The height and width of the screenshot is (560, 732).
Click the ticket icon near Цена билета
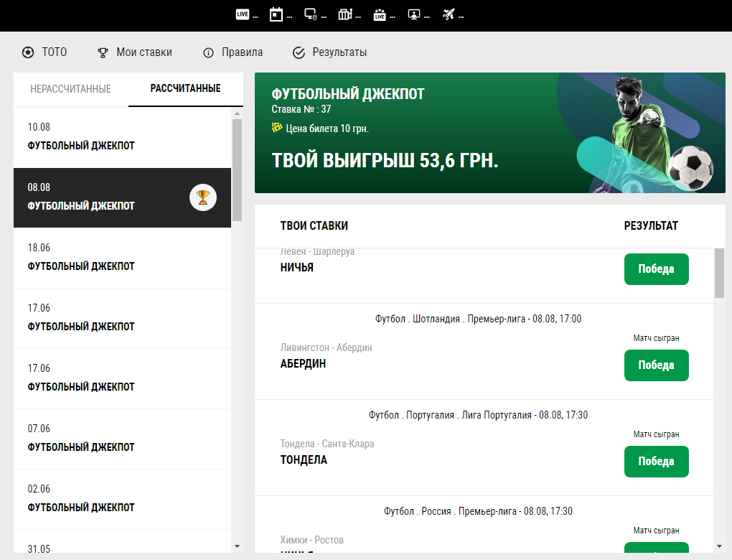(x=277, y=127)
